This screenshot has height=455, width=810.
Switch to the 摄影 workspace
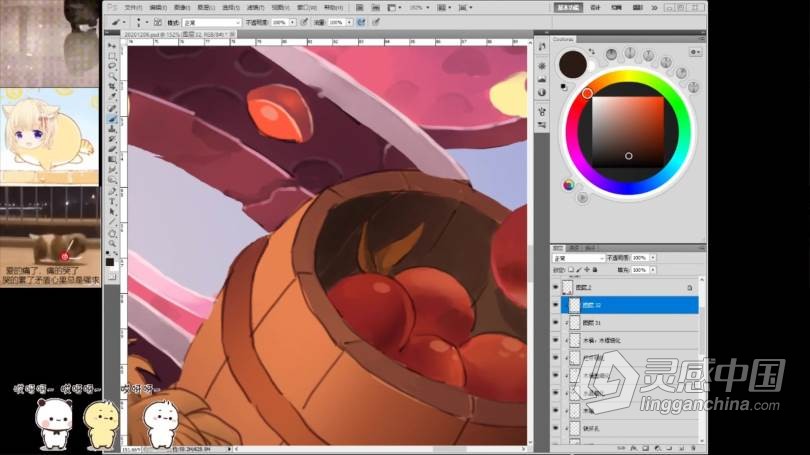638,8
